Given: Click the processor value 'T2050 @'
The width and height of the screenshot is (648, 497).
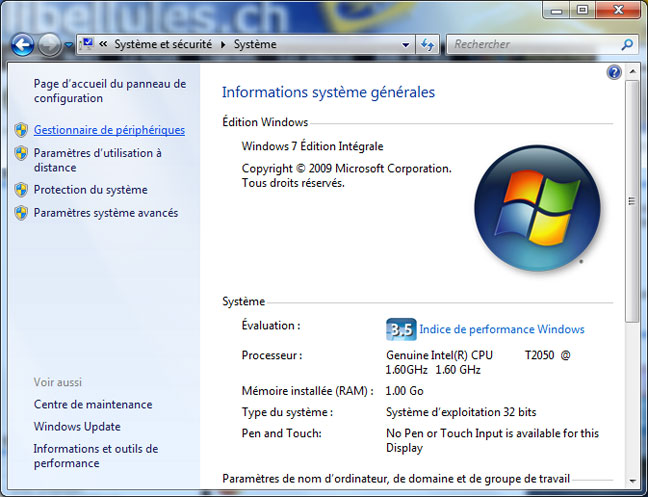Looking at the screenshot, I should pos(548,355).
